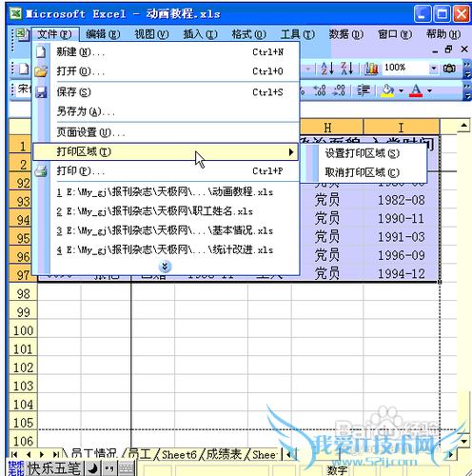Open the 打印区域 (T) submenu
This screenshot has height=476, width=472.
(166, 152)
